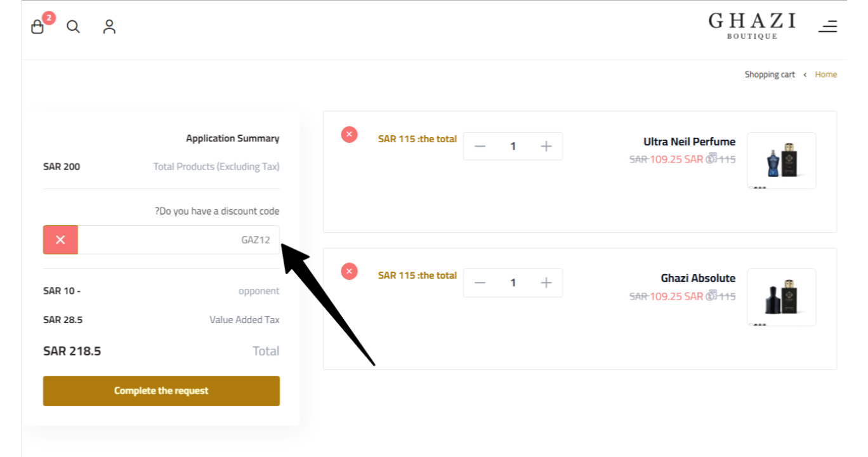Image resolution: width=868 pixels, height=457 pixels.
Task: Decrease Ultra Neil Perfume quantity
Action: click(x=480, y=147)
